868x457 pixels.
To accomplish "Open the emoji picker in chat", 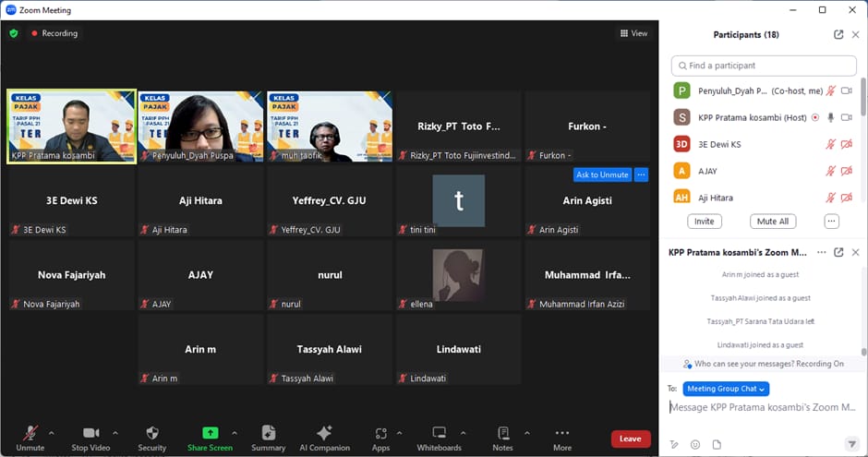I will click(x=694, y=444).
